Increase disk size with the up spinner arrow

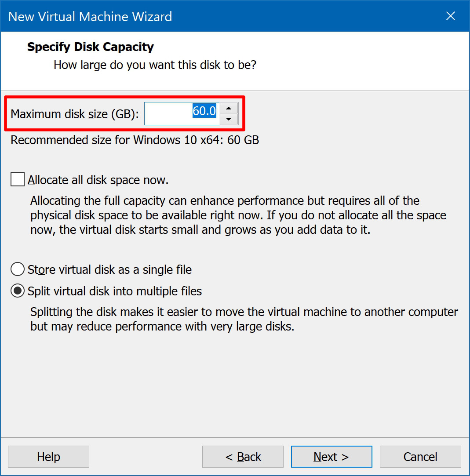pos(229,108)
